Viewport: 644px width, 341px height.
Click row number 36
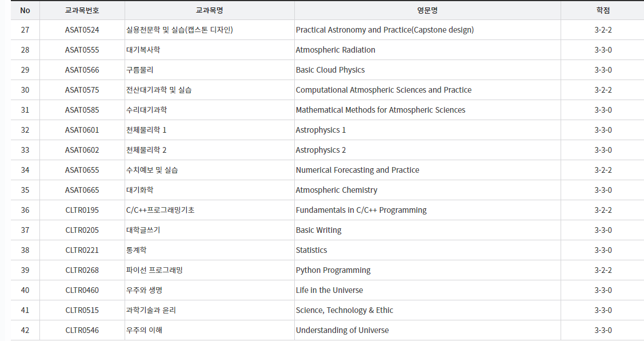point(25,210)
